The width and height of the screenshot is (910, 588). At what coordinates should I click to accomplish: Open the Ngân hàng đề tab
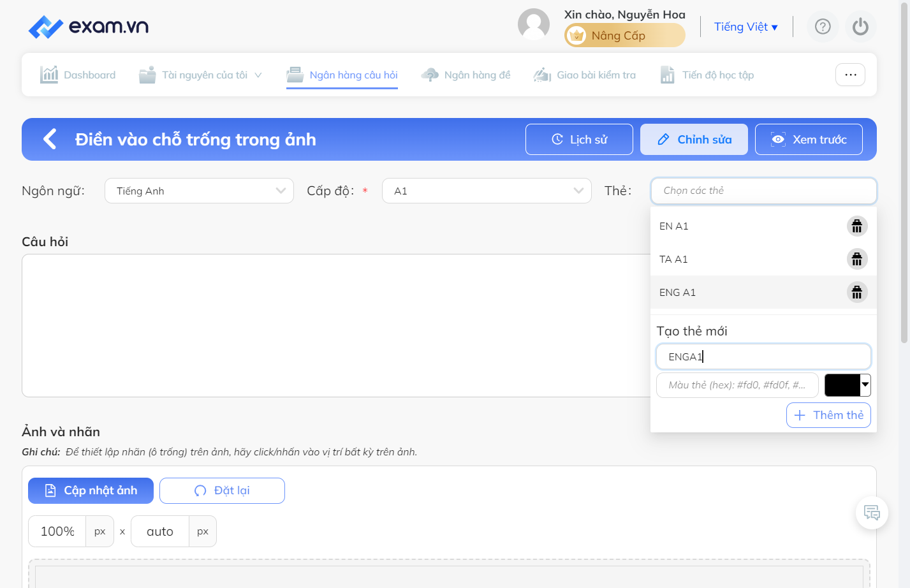466,75
